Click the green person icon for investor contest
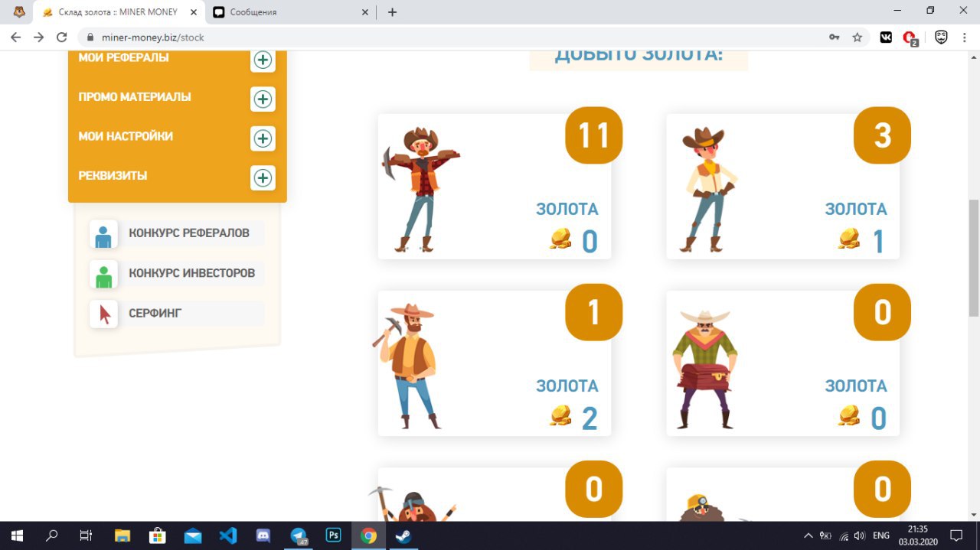Screen dimensions: 980x550 (x=103, y=274)
